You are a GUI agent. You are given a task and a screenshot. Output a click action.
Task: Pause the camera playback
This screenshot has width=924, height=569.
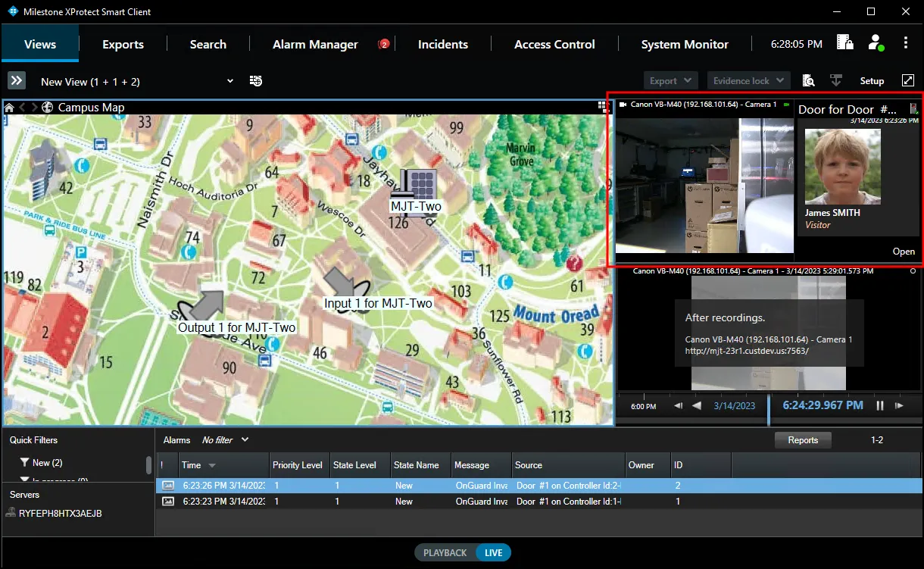point(880,406)
